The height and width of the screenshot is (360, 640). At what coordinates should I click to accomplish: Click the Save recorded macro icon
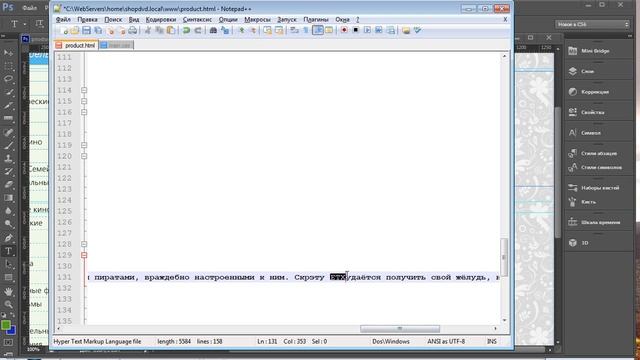pyautogui.click(x=391, y=30)
